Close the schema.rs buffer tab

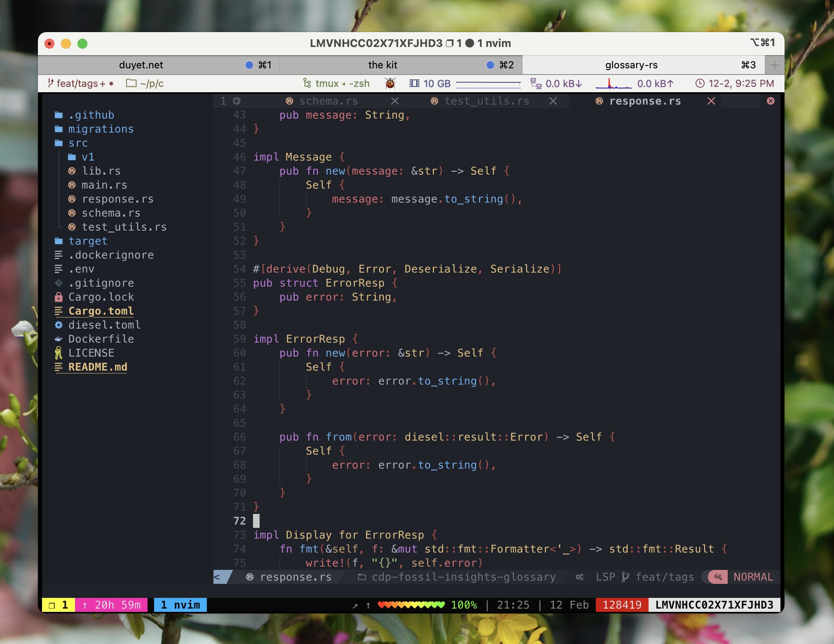[395, 101]
